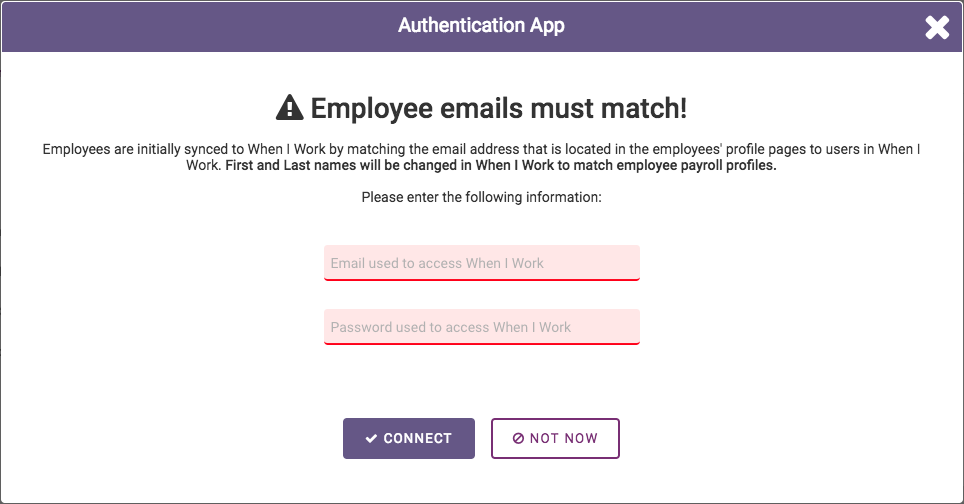Click the red underline below the email field
Image resolution: width=964 pixels, height=504 pixels.
(482, 280)
